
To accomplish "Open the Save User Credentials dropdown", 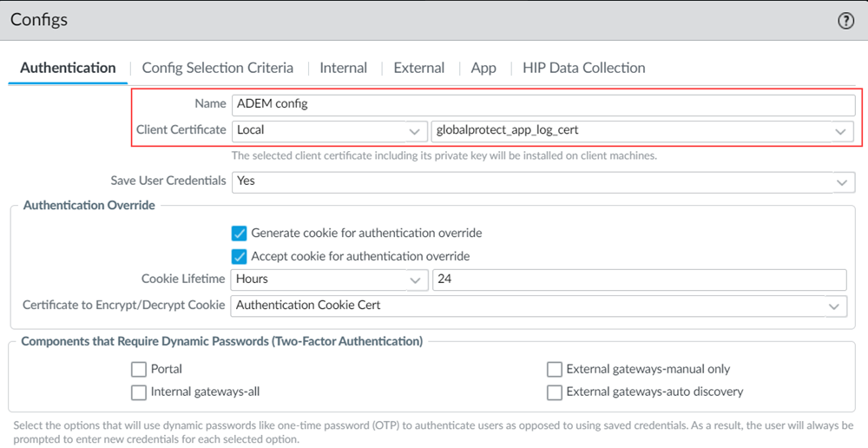I will pyautogui.click(x=539, y=181).
